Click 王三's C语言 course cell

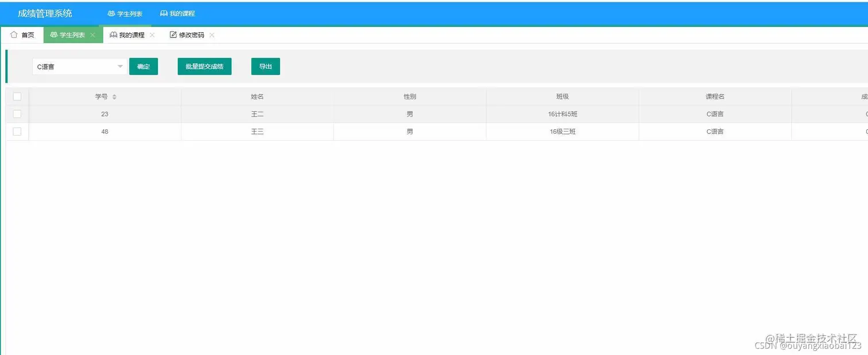pos(715,132)
